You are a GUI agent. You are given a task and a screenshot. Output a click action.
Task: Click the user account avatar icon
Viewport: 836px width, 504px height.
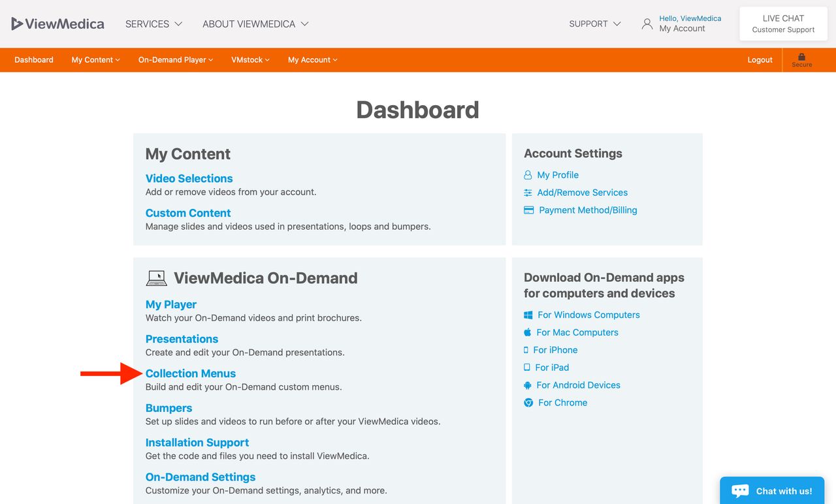click(x=647, y=24)
